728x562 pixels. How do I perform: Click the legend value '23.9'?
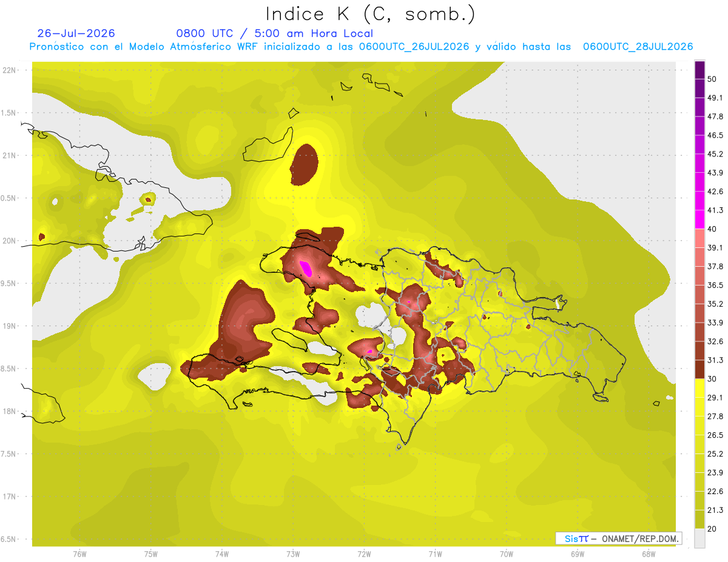(x=715, y=473)
